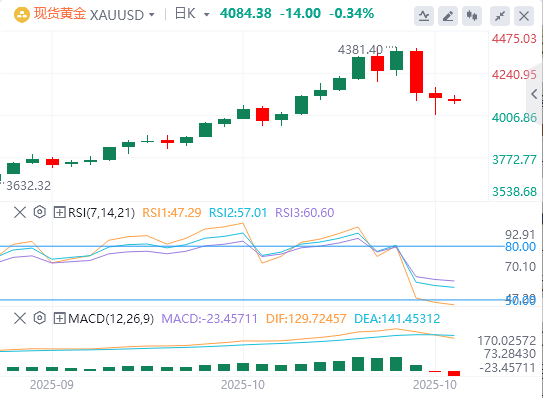
Task: Click the latest small red candlestick
Action: click(x=454, y=100)
